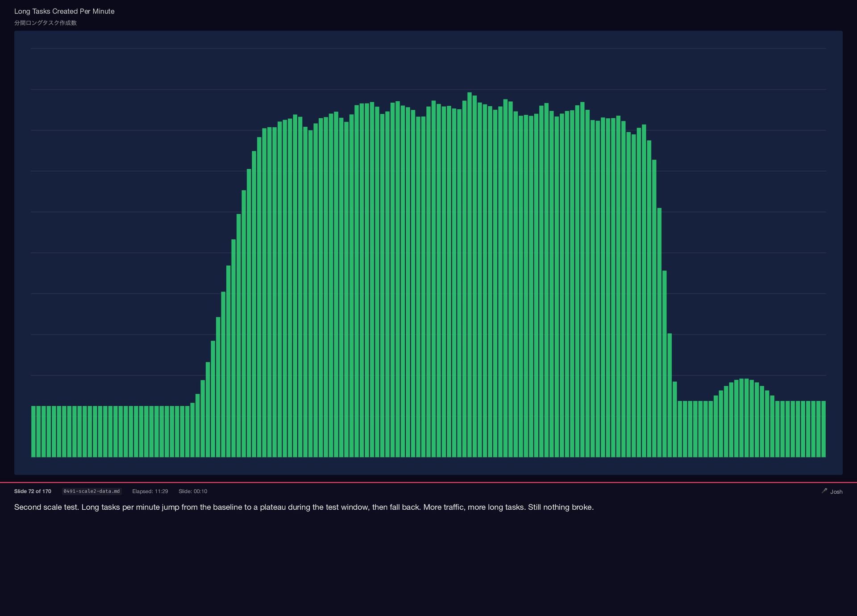Click the first baseline bar on the left
The image size is (857, 616).
[33, 431]
